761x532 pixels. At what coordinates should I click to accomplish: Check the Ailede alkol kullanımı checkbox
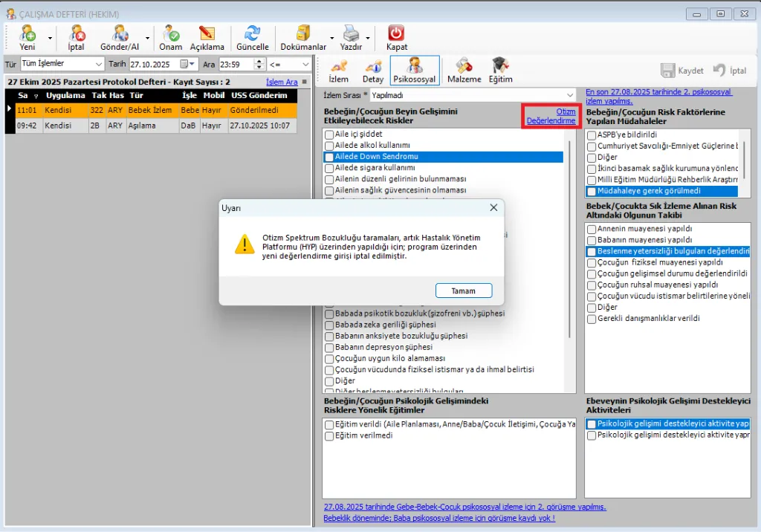click(329, 146)
